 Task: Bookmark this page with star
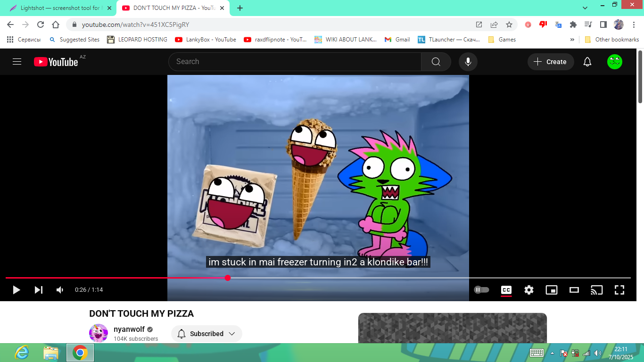509,25
